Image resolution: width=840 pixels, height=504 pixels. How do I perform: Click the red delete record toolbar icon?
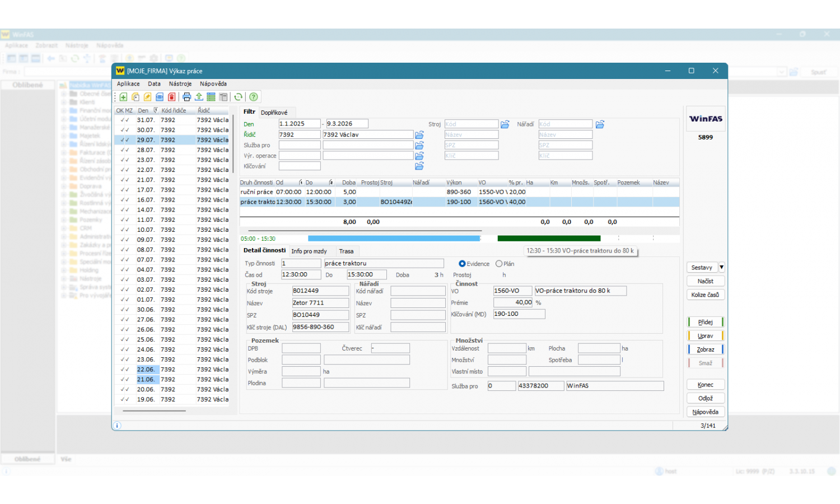click(x=172, y=97)
